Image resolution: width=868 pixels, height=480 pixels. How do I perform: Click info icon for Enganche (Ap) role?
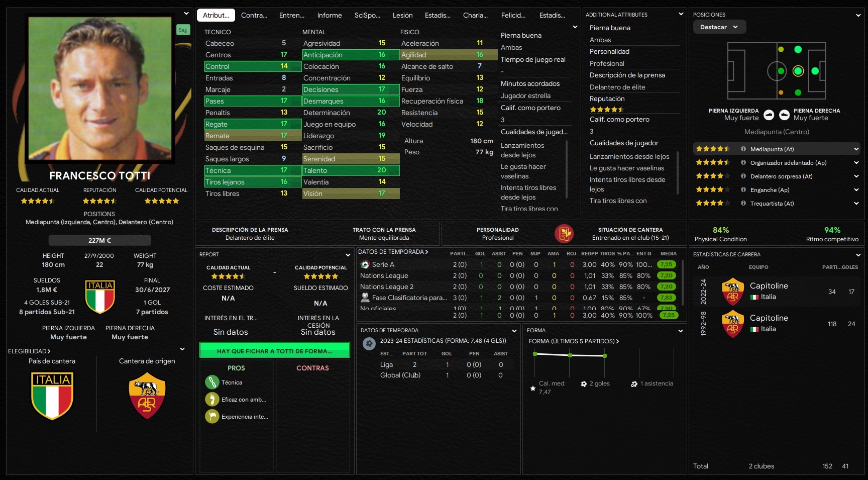(743, 190)
